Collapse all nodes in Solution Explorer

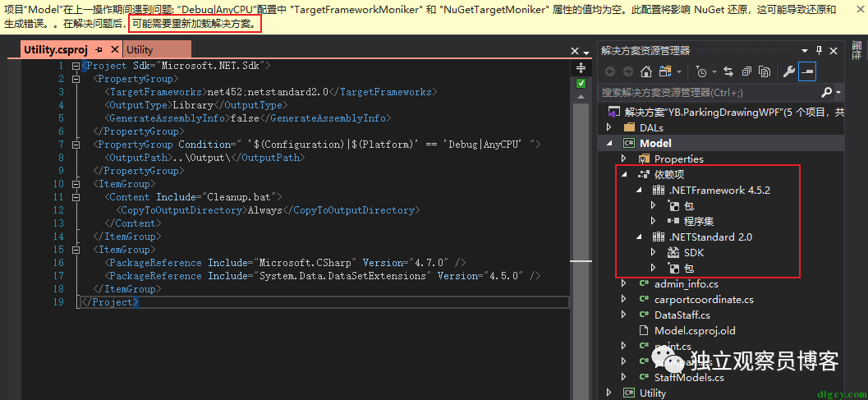746,71
